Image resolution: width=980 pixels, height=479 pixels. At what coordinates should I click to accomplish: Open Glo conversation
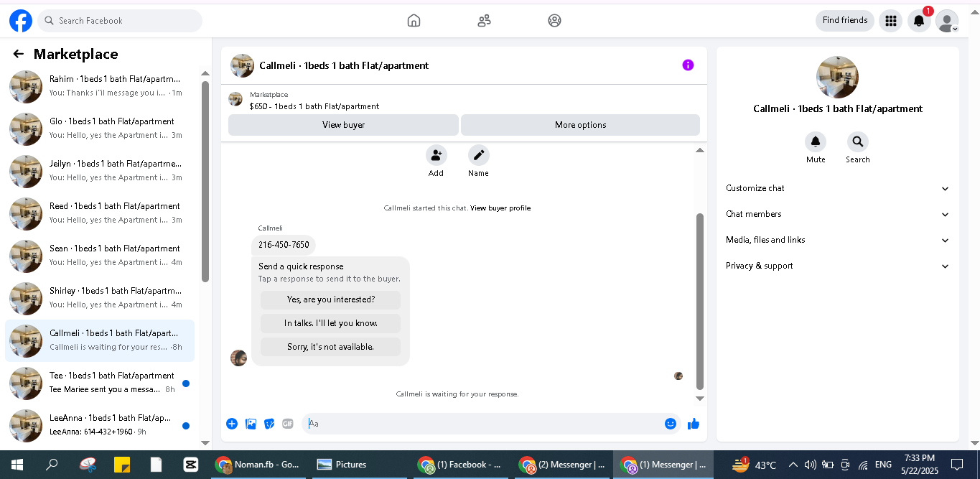(x=100, y=129)
